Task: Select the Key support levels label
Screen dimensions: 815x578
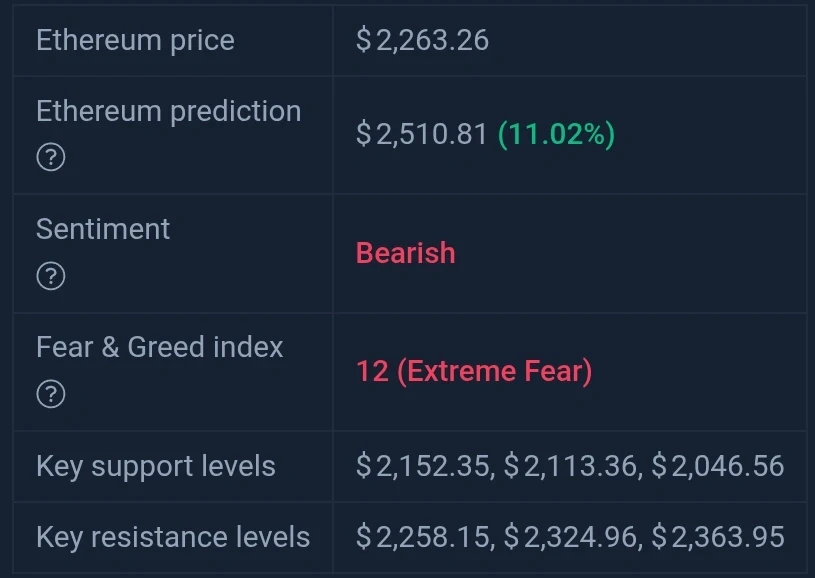Action: coord(156,466)
